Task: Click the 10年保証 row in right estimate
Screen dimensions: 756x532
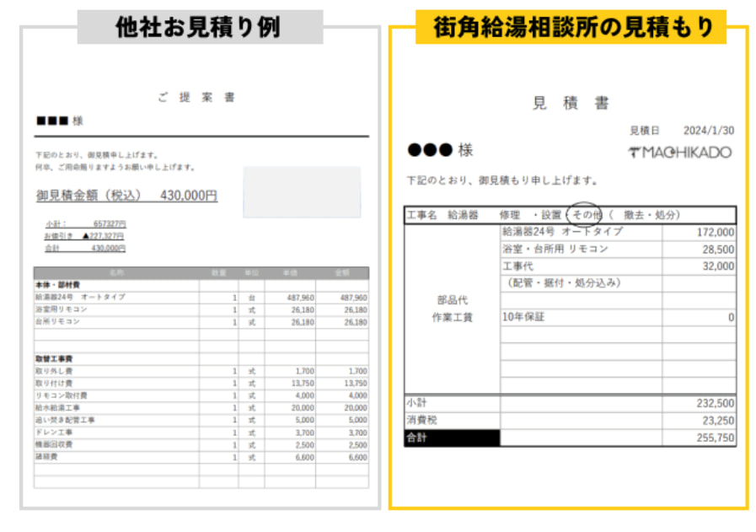Action: [617, 318]
